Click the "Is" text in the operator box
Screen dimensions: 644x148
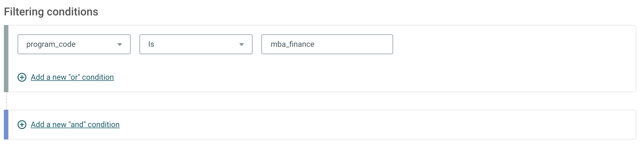151,44
